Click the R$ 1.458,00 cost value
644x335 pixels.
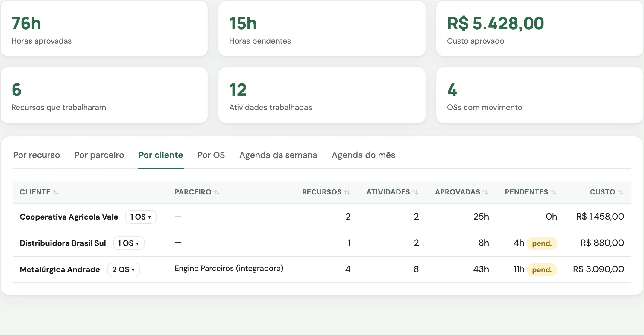tap(600, 217)
